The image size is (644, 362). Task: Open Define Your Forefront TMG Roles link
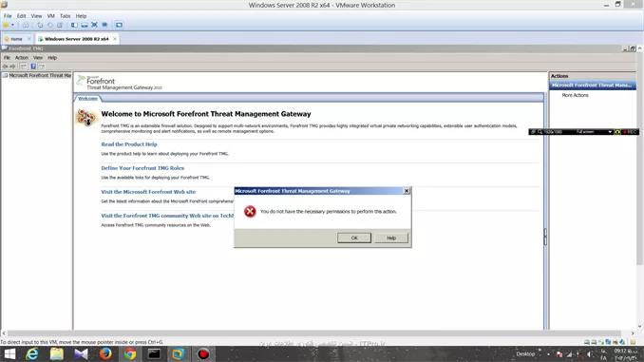pos(142,168)
